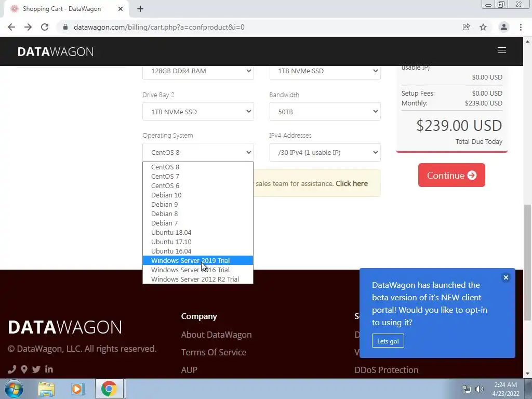The image size is (532, 399).
Task: Select CentOS 8 from list
Action: tap(198, 167)
